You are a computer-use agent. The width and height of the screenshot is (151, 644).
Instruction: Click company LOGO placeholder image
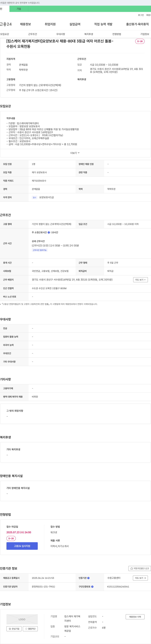coord(22,619)
